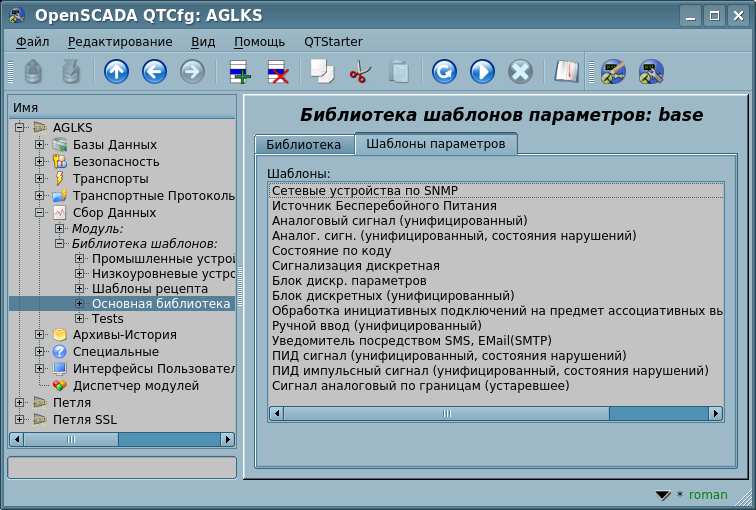Screen dimensions: 756x510
Task: Launch first QTStarter module icon
Action: (613, 72)
